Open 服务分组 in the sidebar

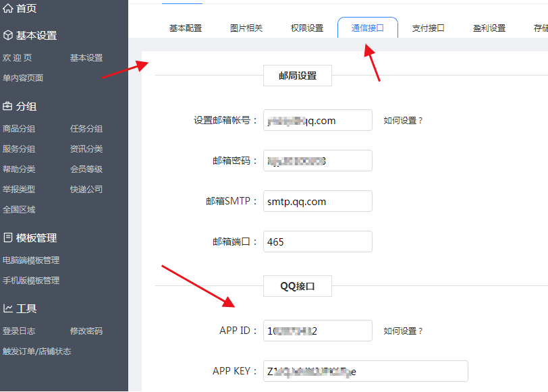19,149
